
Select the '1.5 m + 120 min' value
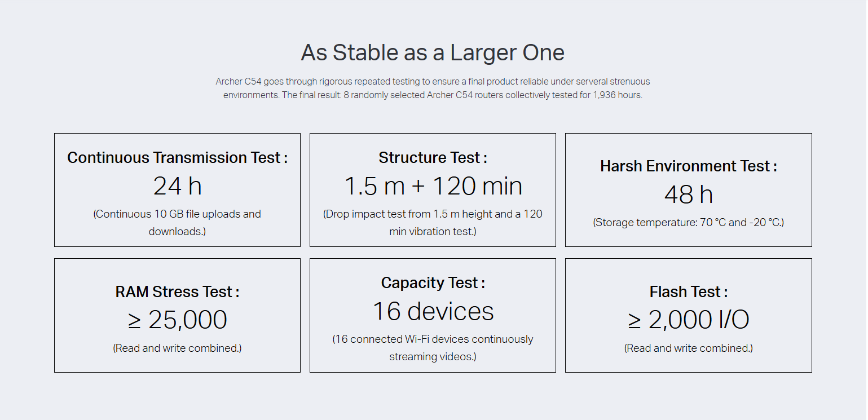[433, 185]
